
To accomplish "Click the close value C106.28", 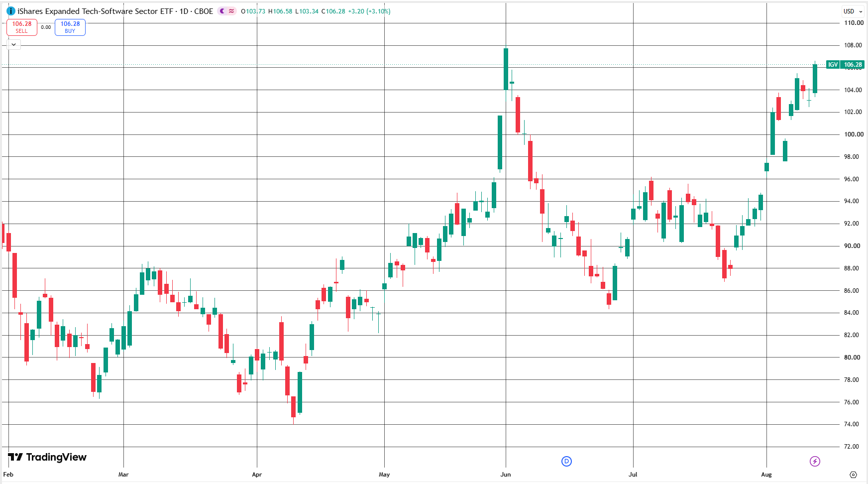I will tap(333, 11).
